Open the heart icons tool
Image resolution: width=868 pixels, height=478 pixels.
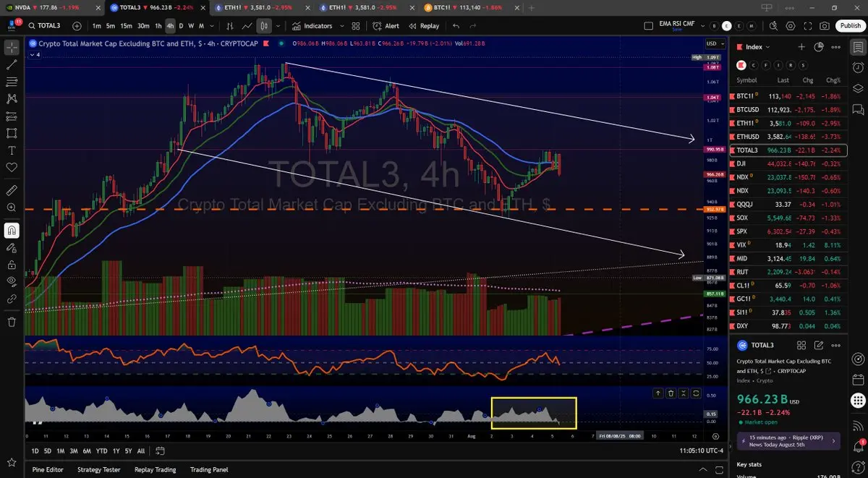click(12, 167)
